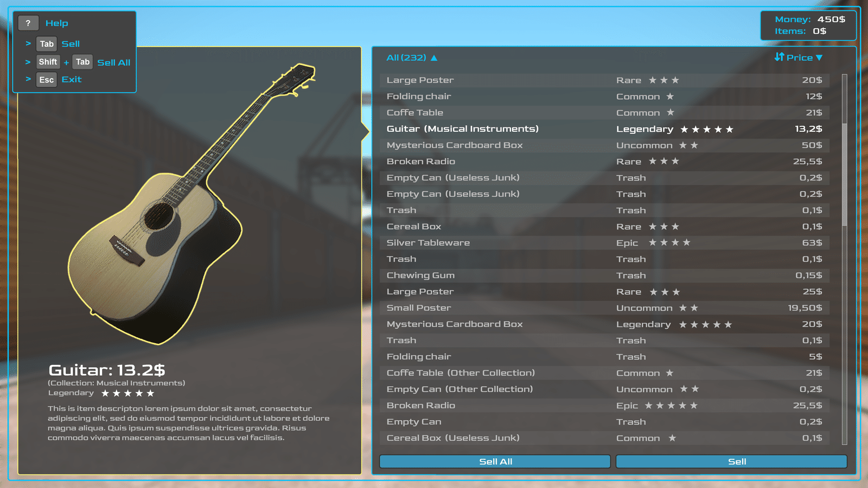868x488 pixels.
Task: Select the Cereal Box Rare row
Action: [604, 226]
